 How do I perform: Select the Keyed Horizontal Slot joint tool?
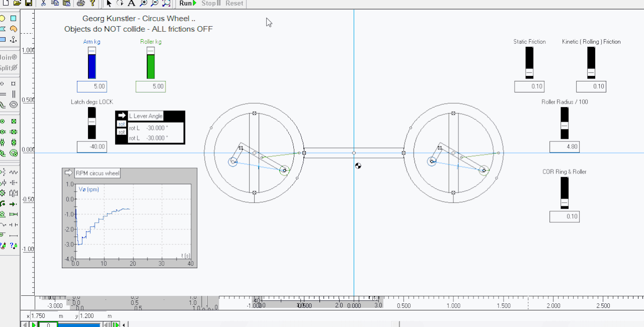(14, 132)
